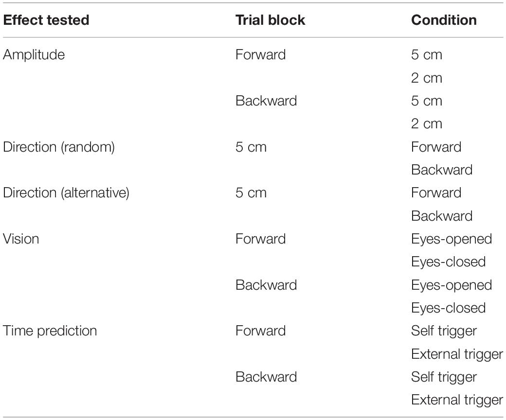Click last Eyes-closed condition cell

pos(449,309)
